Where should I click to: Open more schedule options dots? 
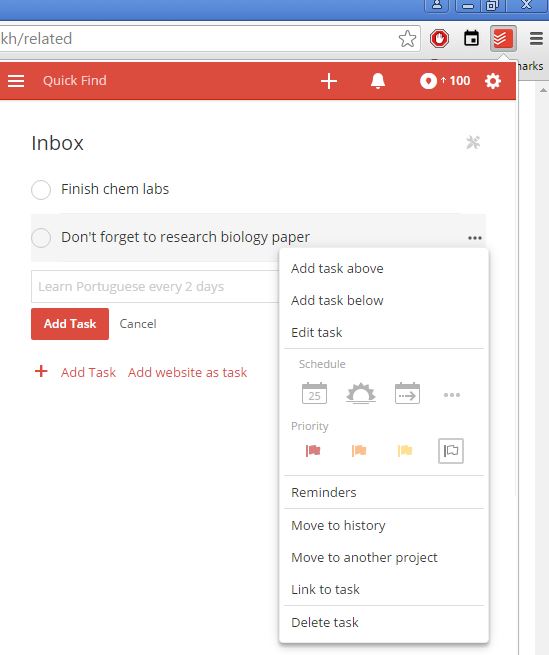(452, 395)
